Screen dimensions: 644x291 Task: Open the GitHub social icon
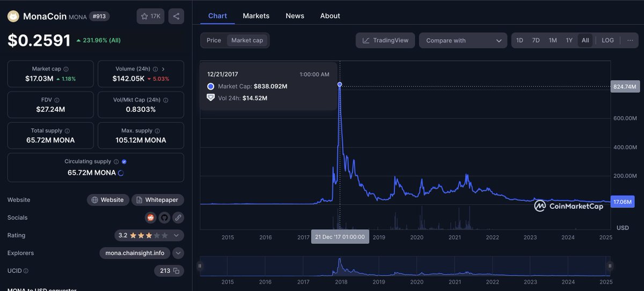[x=164, y=217]
